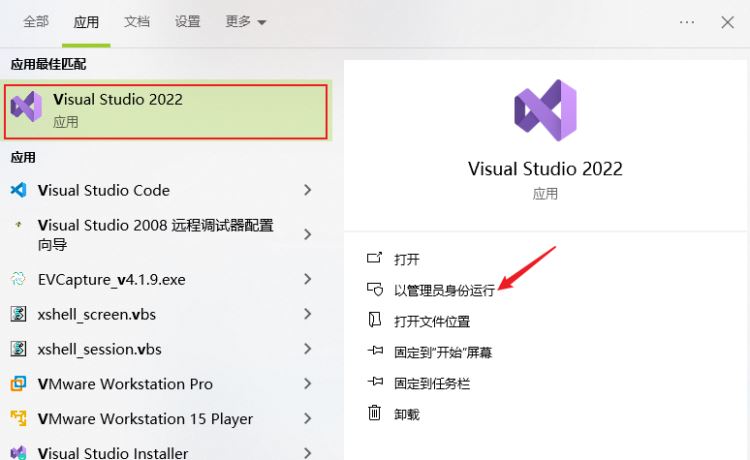Click the Visual Studio Installer icon
Image resolution: width=750 pixels, height=460 pixels.
18,452
